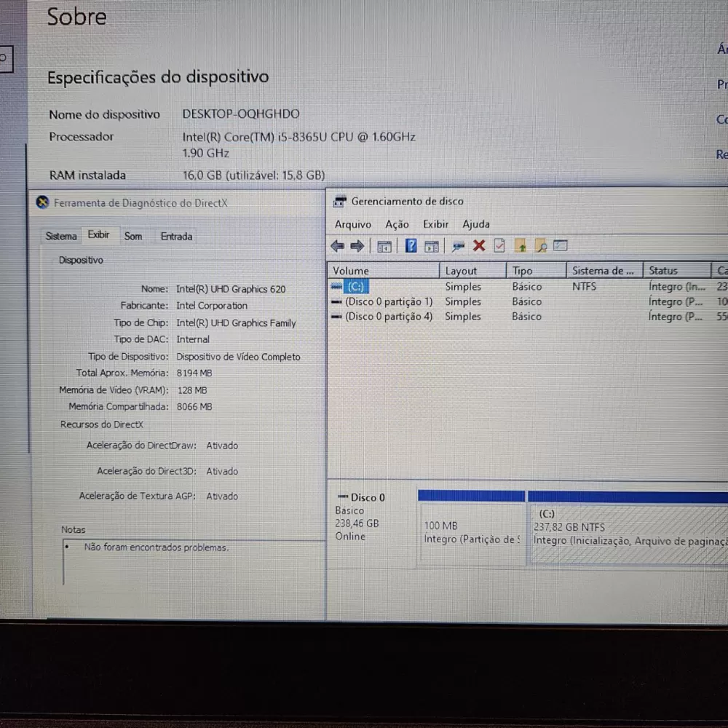Screen dimensions: 728x728
Task: Sort by the Status column header
Action: tap(677, 270)
